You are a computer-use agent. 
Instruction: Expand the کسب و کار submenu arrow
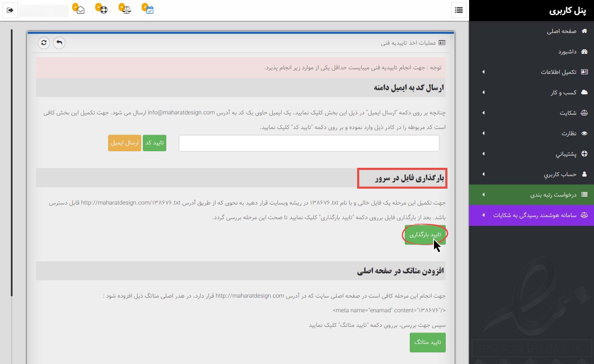(483, 92)
